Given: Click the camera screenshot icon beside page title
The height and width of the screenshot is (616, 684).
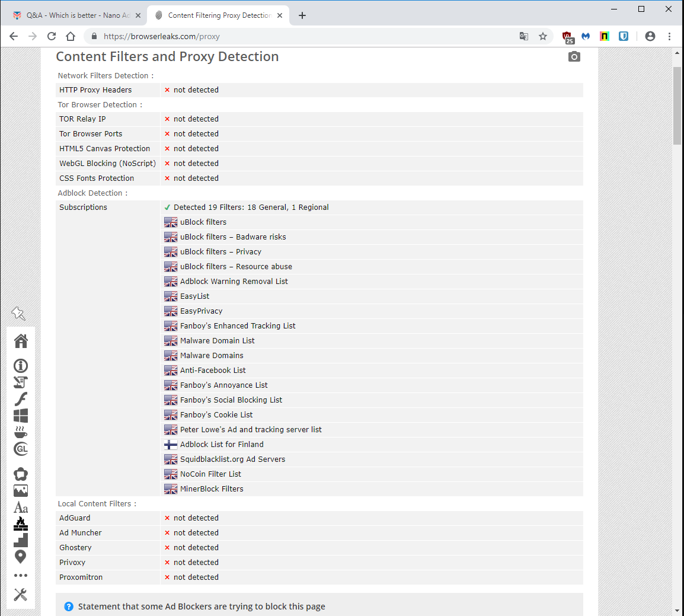Looking at the screenshot, I should [574, 57].
